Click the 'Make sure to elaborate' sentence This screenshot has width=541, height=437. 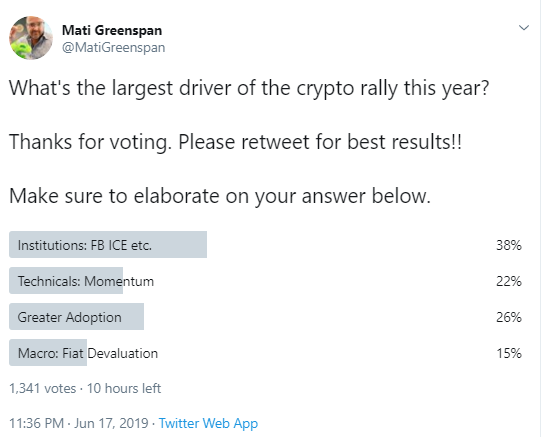click(x=220, y=196)
